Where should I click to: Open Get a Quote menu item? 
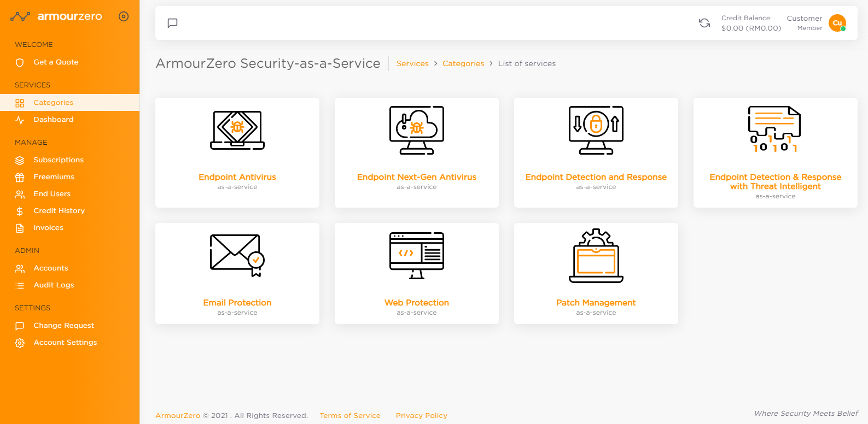[69, 62]
